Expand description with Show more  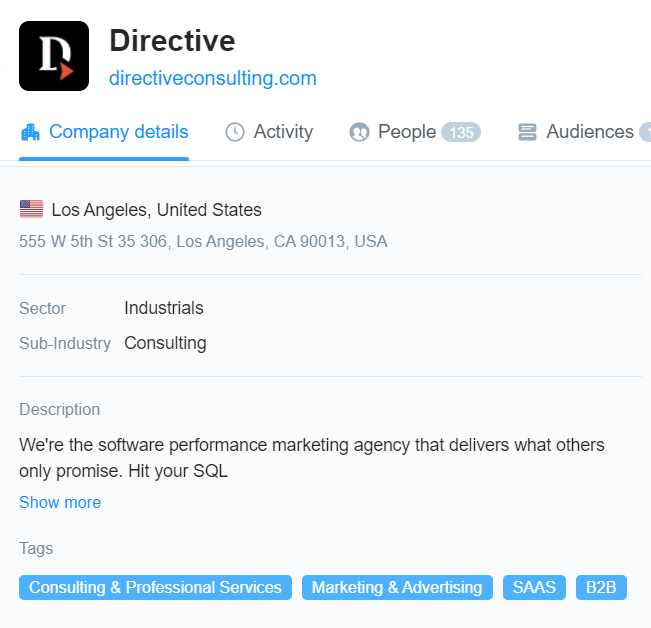(x=60, y=502)
